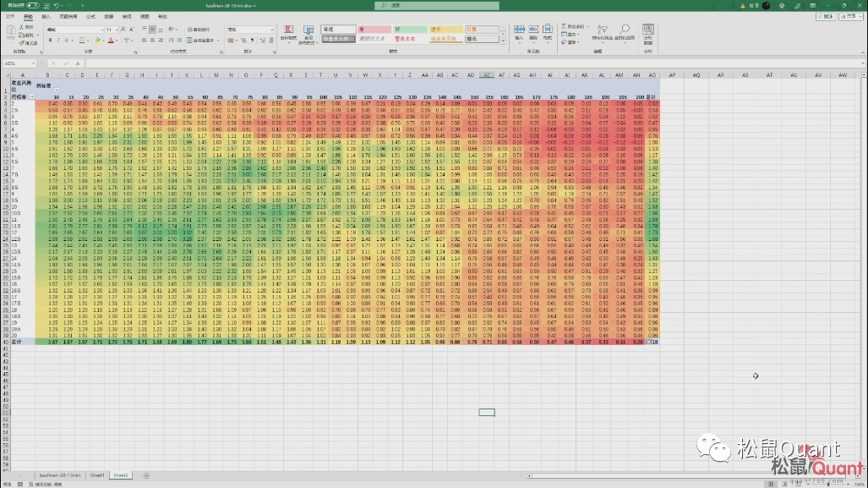Image resolution: width=868 pixels, height=488 pixels.
Task: Click the Decrease Font Size icon
Action: pos(132,30)
